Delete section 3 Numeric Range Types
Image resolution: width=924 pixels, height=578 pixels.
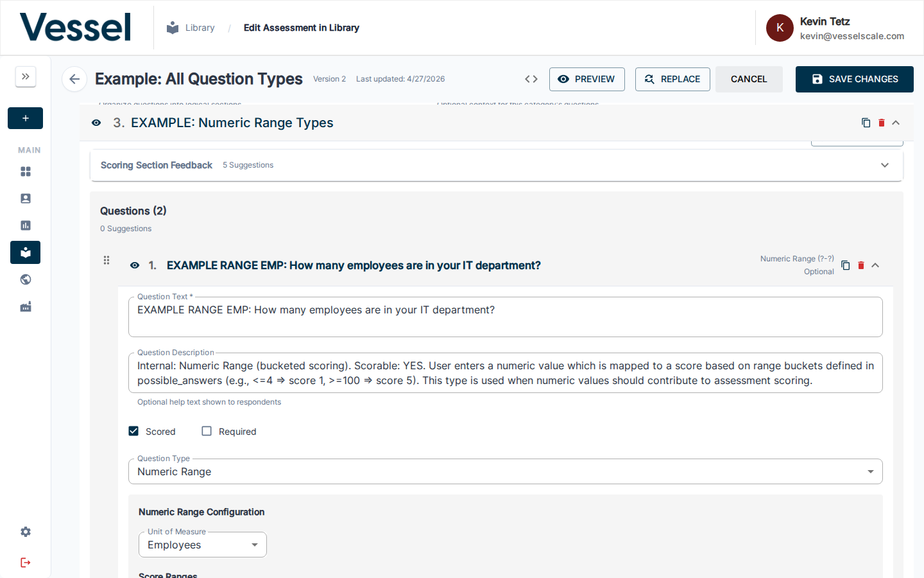pos(882,123)
